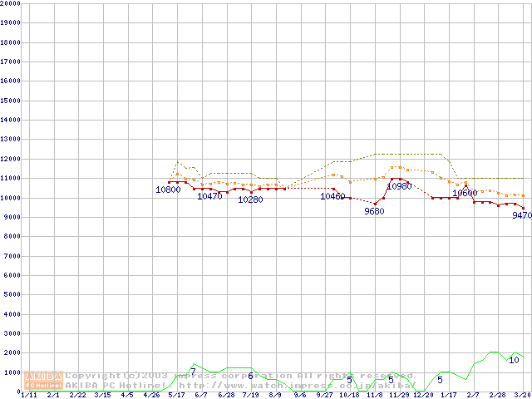Select the 10800 price label
The image size is (532, 399).
click(x=168, y=190)
